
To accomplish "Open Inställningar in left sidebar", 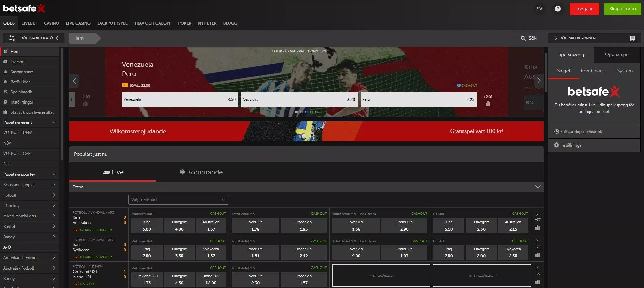I will coord(30,102).
